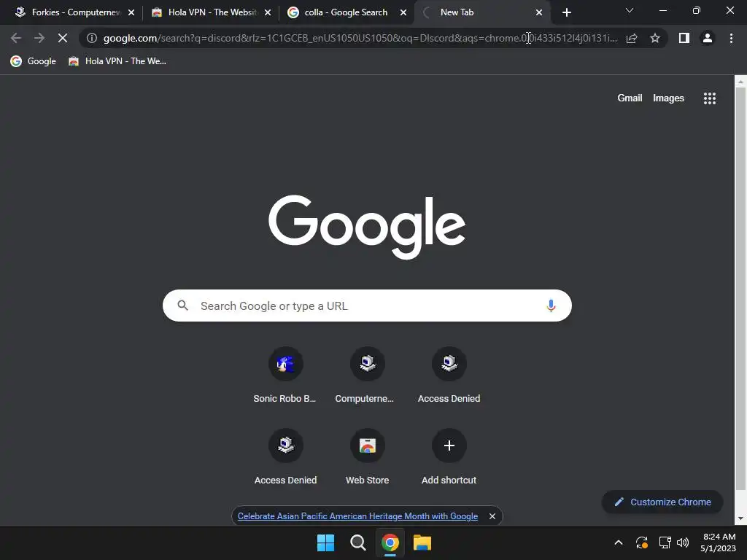Click the address bar URL field
This screenshot has height=560, width=747.
tap(360, 38)
